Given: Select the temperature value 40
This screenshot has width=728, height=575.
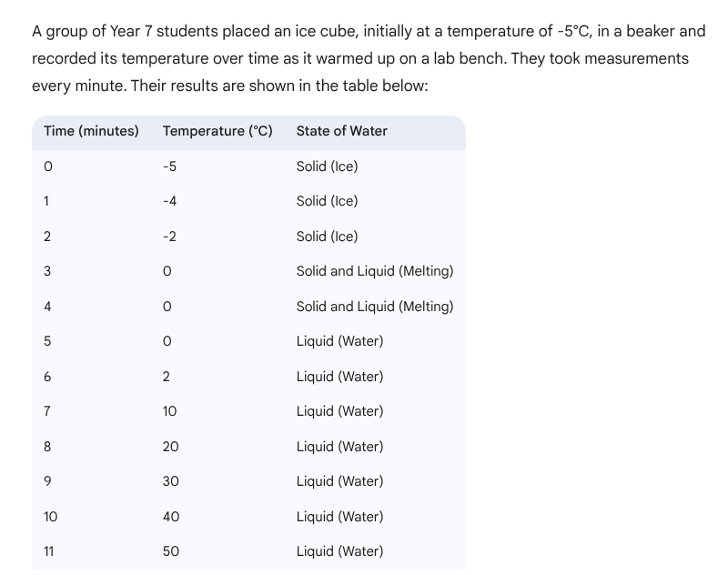Looking at the screenshot, I should [170, 517].
